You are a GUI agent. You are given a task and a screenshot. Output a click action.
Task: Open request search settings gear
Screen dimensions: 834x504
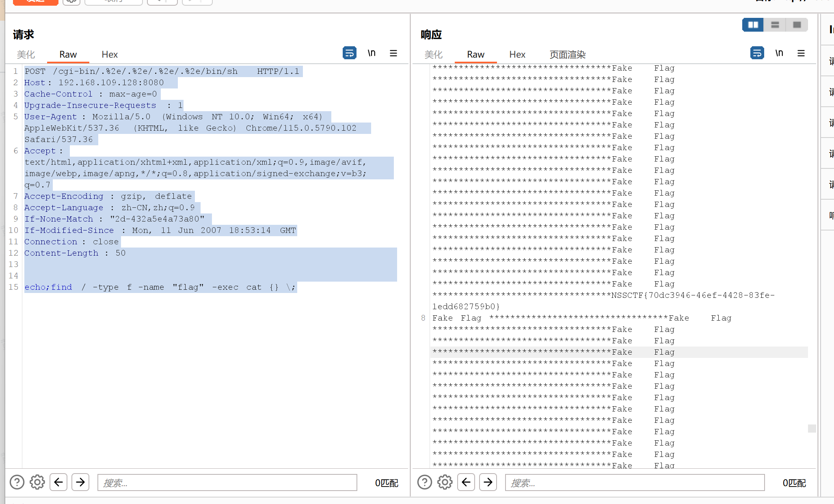pyautogui.click(x=37, y=482)
